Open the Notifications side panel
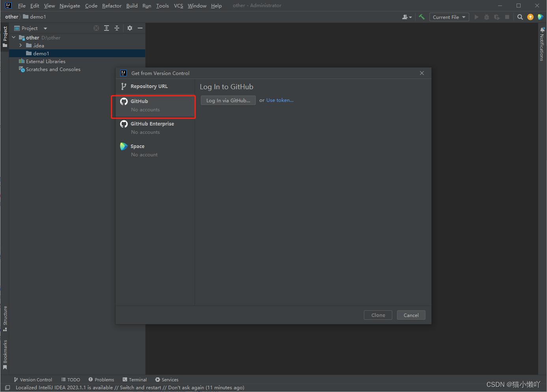Image resolution: width=547 pixels, height=392 pixels. [542, 44]
